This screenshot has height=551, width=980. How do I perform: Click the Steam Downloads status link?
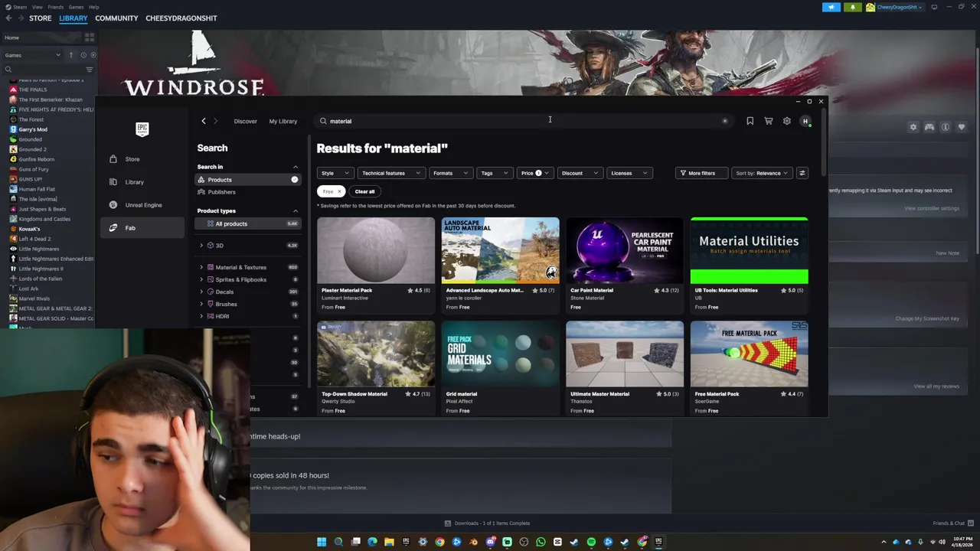[487, 523]
